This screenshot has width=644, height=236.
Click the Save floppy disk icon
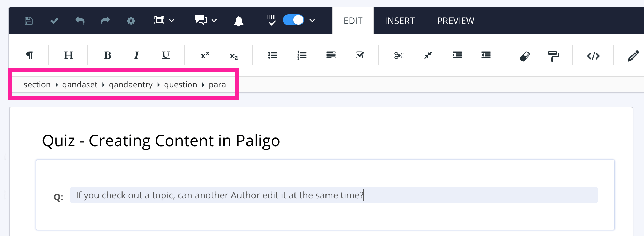(x=29, y=21)
